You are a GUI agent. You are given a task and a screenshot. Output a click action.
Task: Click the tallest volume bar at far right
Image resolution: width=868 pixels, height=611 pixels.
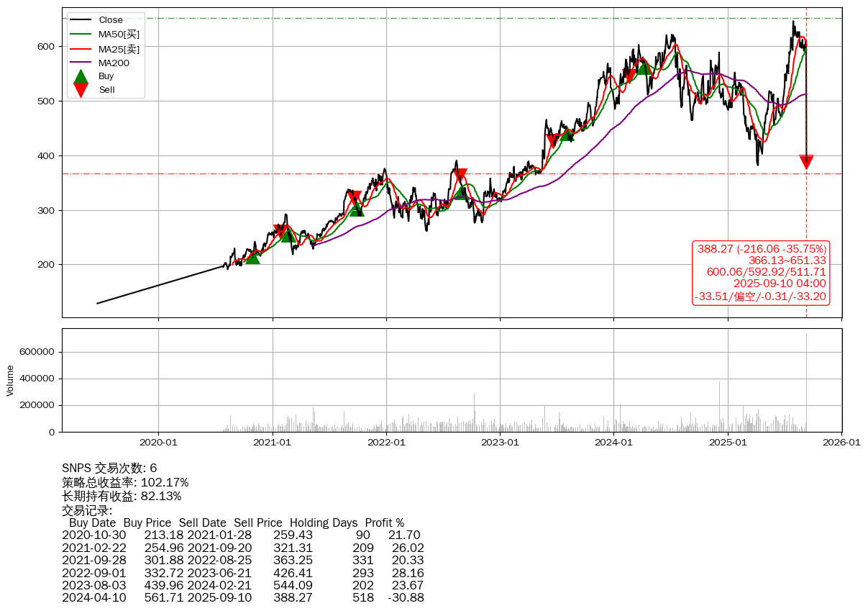(x=806, y=381)
